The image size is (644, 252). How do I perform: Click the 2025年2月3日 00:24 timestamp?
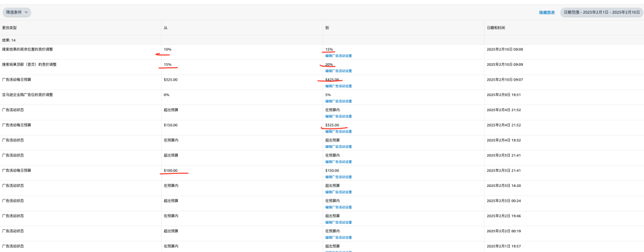tap(504, 201)
